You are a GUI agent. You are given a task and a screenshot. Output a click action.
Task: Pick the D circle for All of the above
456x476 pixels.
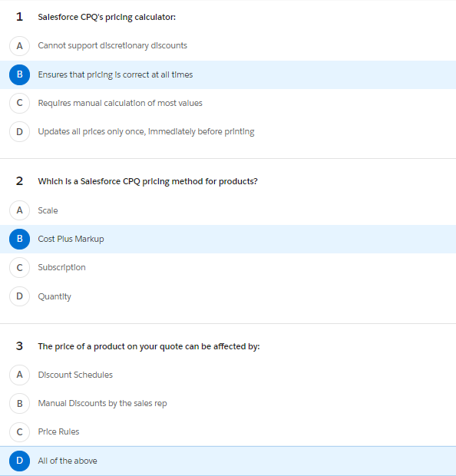coord(19,461)
